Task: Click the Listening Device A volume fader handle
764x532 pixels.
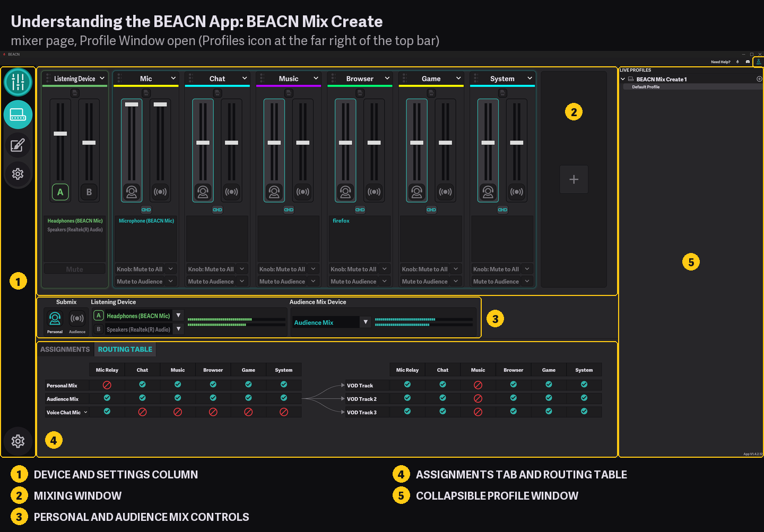Action: pos(60,134)
